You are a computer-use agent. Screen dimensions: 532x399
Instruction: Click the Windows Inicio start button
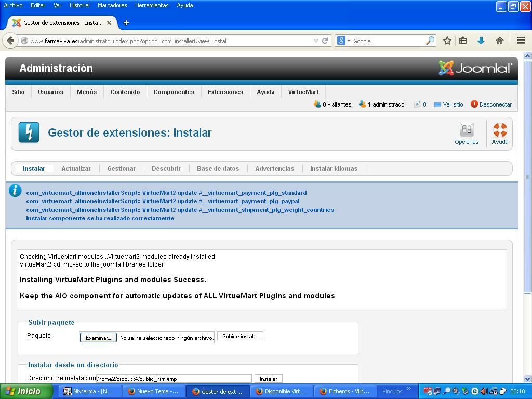point(26,391)
